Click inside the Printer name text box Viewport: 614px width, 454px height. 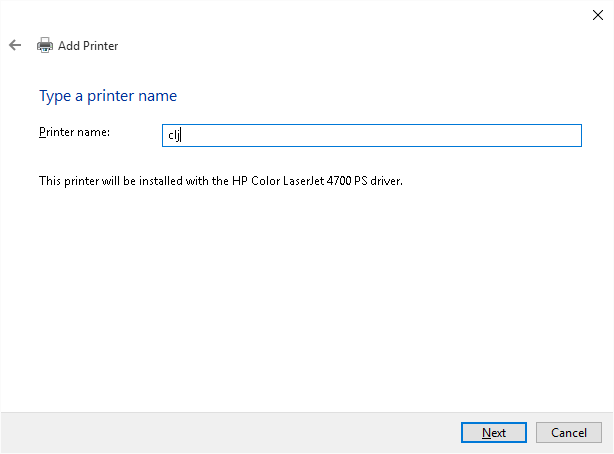371,135
